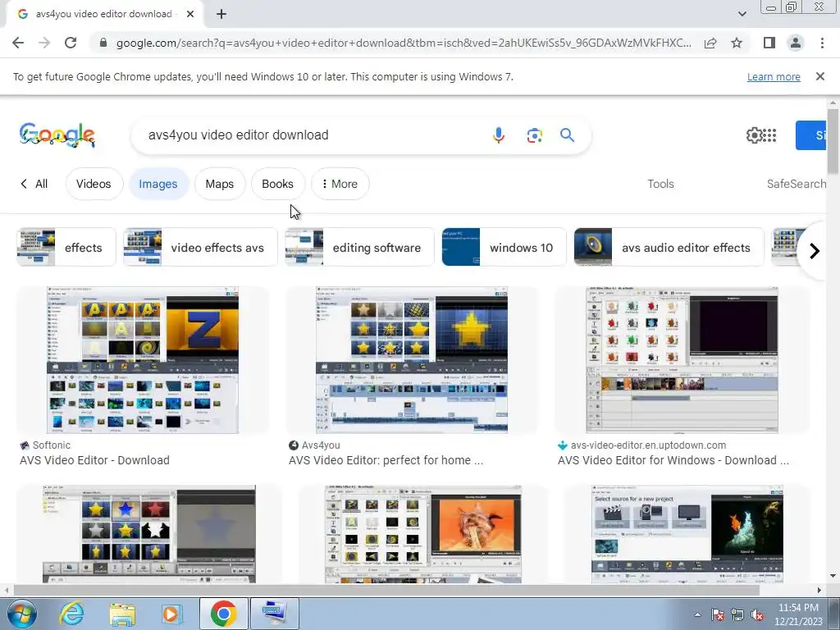Search by image with the Lens icon
Screen dimensions: 840x630
[x=534, y=135]
